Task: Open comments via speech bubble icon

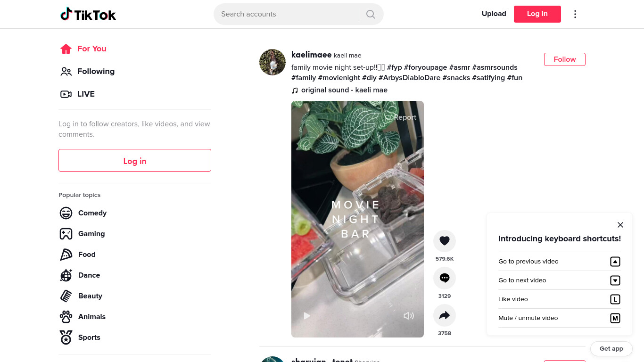Action: coord(445,278)
